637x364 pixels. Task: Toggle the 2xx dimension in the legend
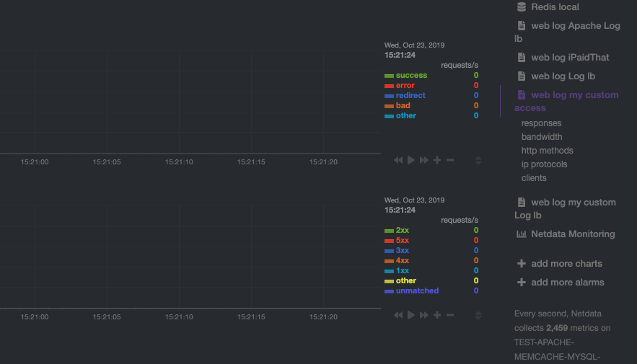click(x=403, y=230)
